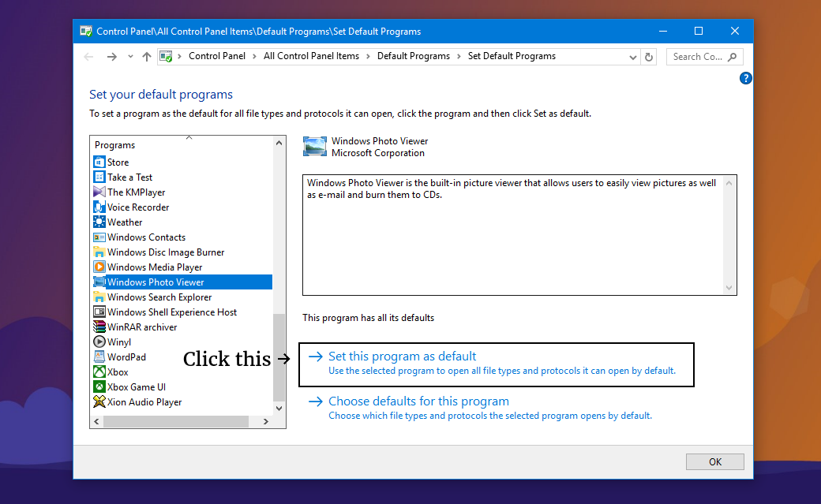This screenshot has width=821, height=504.
Task: Click the Xbox Game UI icon
Action: point(99,386)
